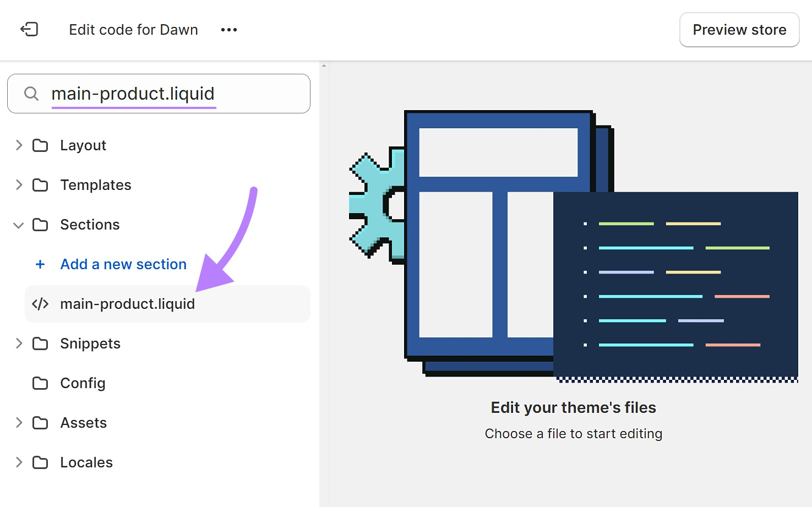The image size is (812, 507).
Task: Click the Add a new section link
Action: 123,264
